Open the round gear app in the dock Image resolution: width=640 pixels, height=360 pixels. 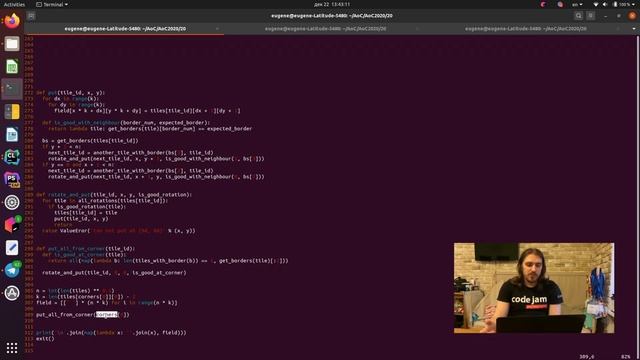(12, 202)
